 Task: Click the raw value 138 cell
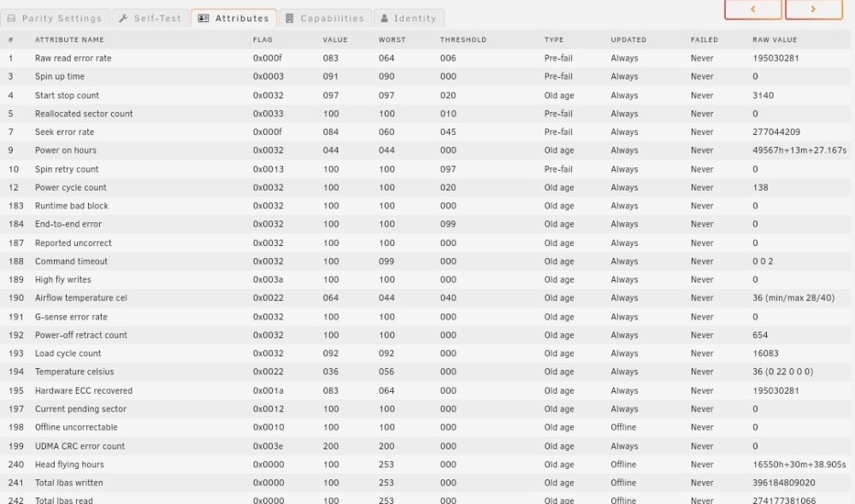[x=760, y=187]
